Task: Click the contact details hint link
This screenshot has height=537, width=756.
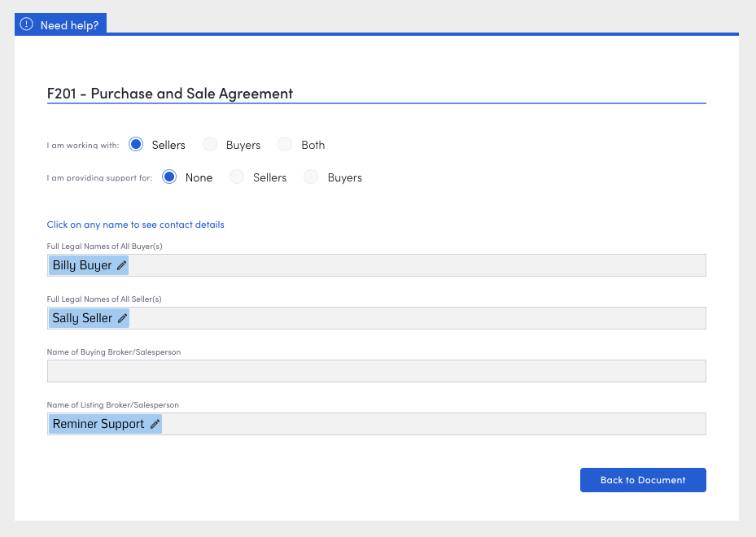Action: point(135,225)
